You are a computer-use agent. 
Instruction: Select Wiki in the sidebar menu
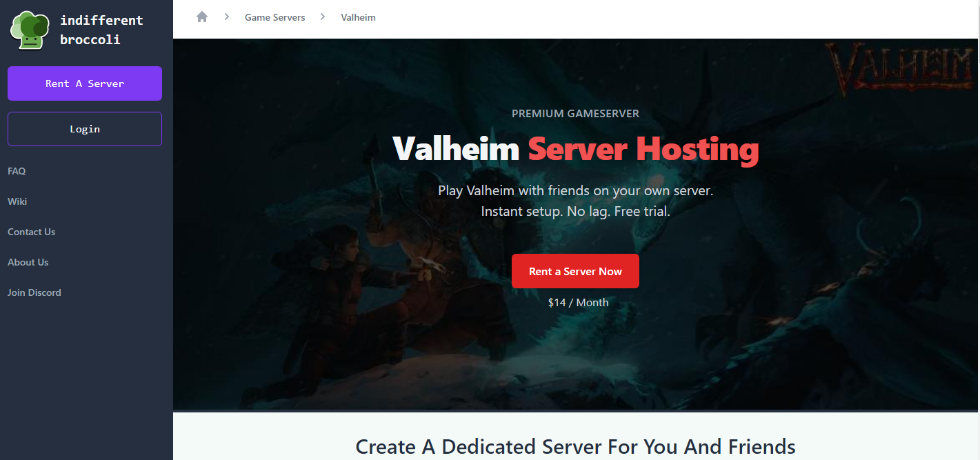tap(17, 201)
